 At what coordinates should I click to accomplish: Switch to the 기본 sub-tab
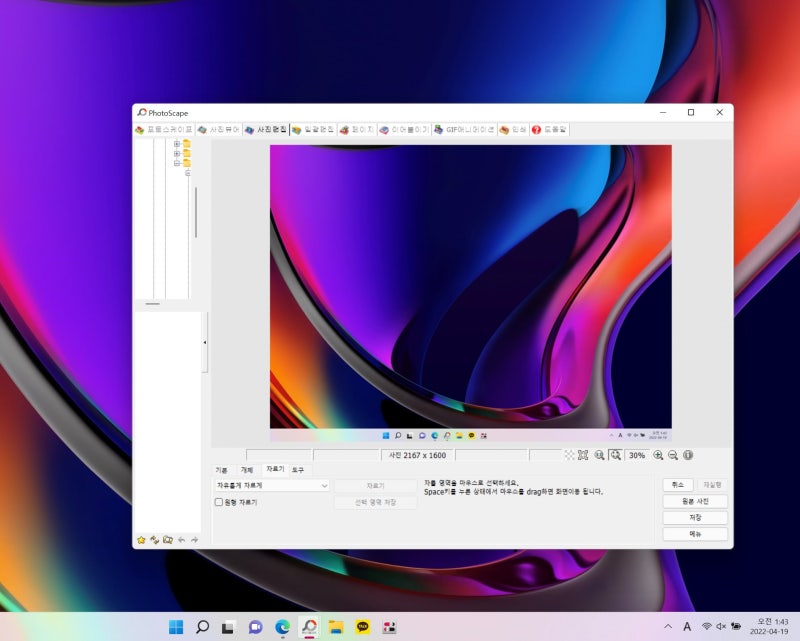point(221,470)
